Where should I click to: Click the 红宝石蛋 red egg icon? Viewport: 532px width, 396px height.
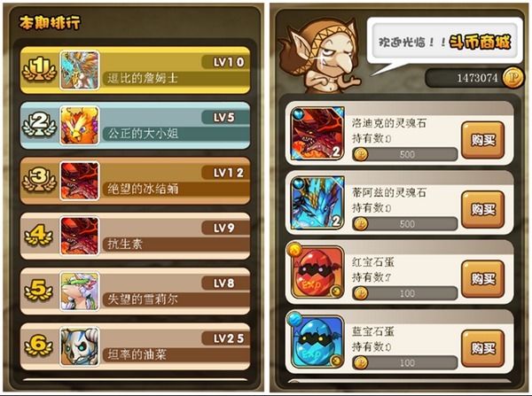tap(316, 271)
